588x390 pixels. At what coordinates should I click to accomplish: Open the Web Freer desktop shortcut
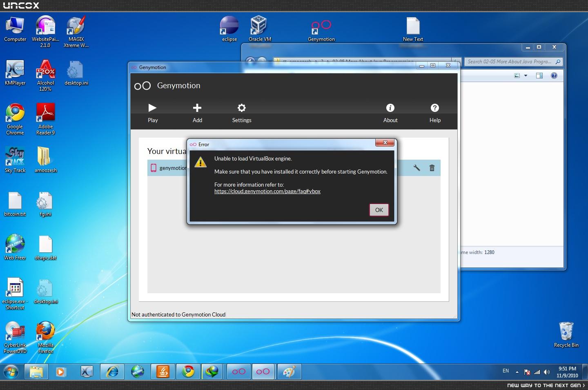click(x=15, y=247)
